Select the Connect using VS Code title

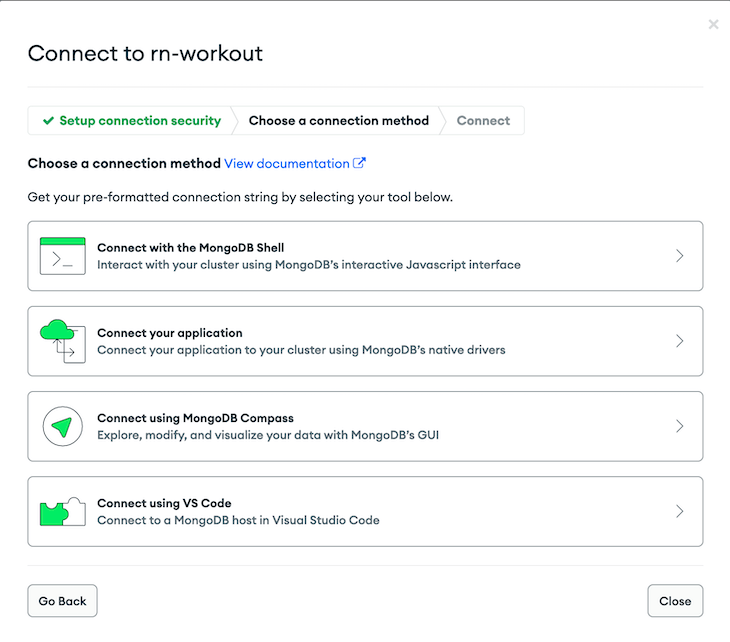(164, 503)
